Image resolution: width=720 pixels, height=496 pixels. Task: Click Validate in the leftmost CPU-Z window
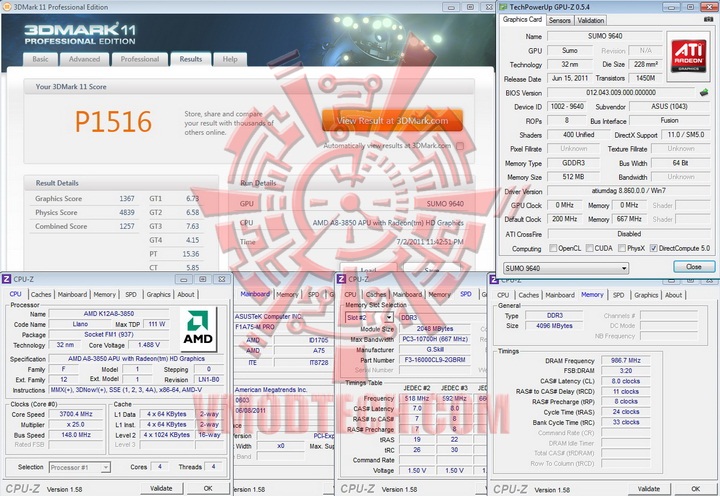(x=161, y=488)
